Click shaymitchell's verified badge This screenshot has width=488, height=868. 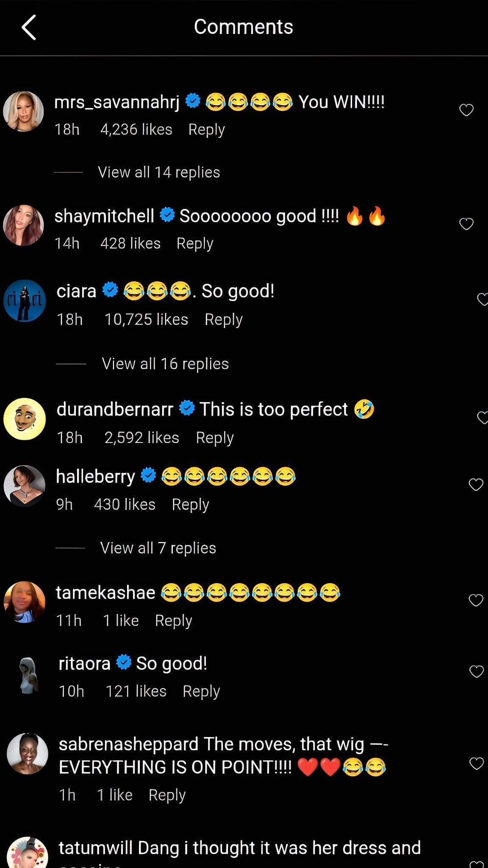[167, 215]
